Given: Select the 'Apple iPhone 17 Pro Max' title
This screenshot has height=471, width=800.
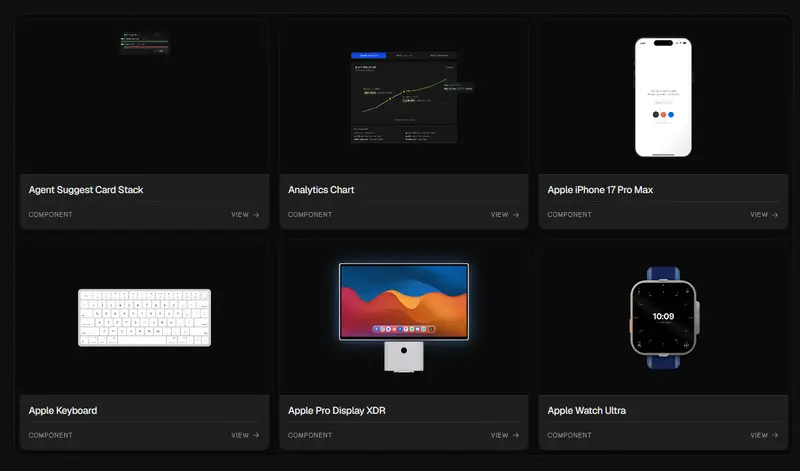Looking at the screenshot, I should [600, 190].
